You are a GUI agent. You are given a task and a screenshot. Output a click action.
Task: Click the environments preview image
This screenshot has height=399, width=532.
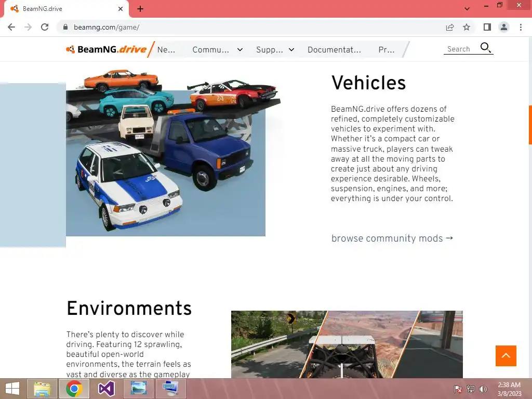(x=347, y=344)
